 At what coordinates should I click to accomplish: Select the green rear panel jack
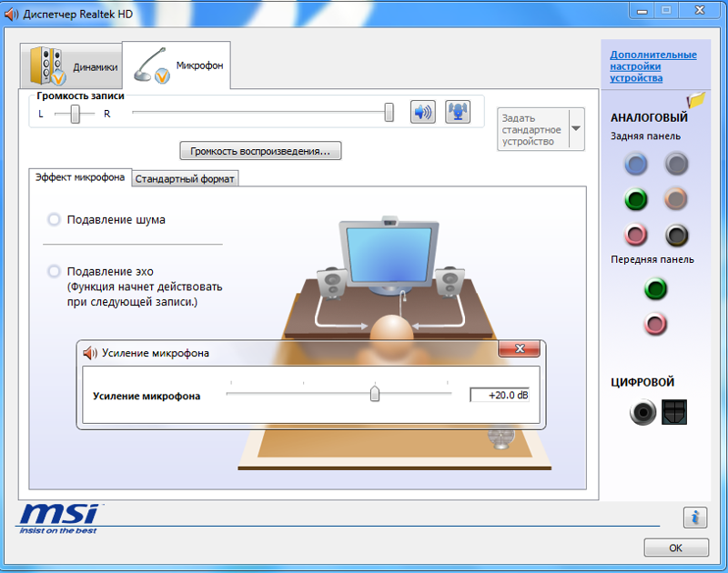coord(635,199)
